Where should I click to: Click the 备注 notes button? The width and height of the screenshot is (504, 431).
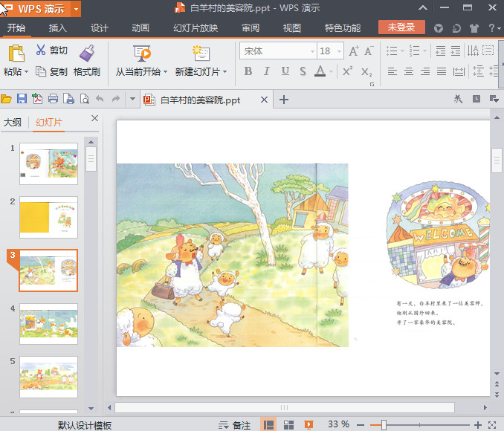coord(234,425)
